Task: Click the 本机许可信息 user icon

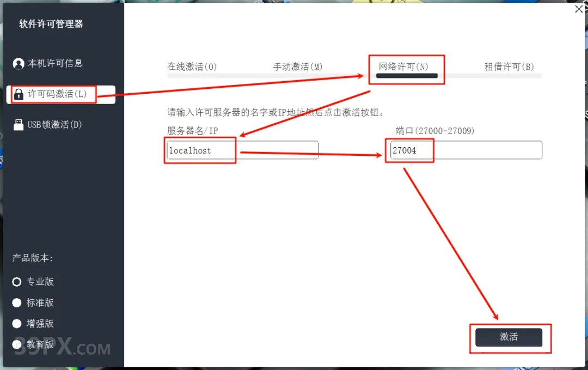Action: point(17,63)
